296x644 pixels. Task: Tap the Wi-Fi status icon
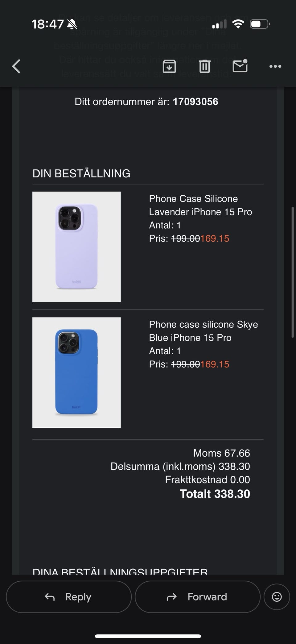[238, 24]
